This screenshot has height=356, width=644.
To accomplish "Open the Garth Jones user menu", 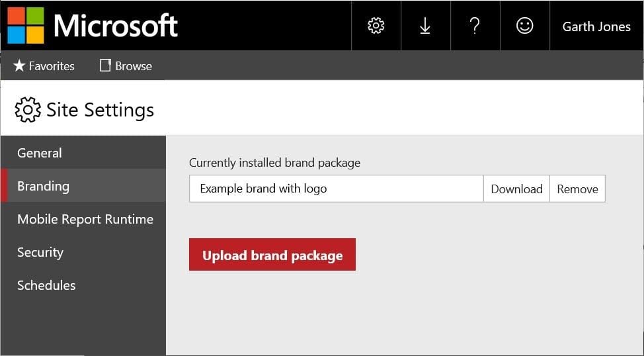I will (x=596, y=26).
